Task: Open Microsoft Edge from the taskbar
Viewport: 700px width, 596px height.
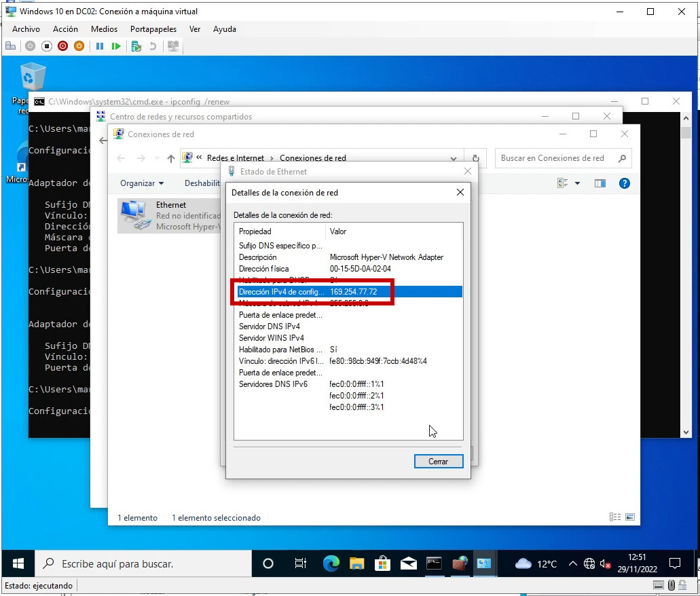Action: point(331,563)
